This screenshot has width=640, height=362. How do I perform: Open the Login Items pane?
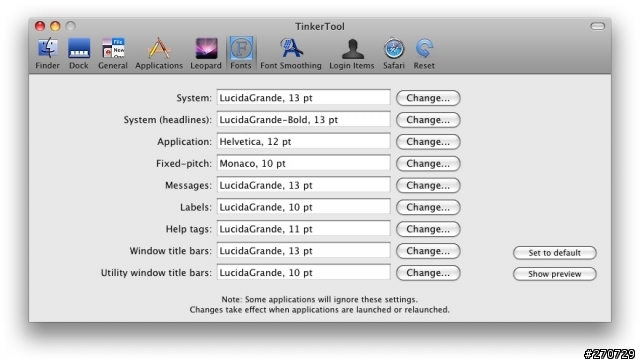coord(351,53)
